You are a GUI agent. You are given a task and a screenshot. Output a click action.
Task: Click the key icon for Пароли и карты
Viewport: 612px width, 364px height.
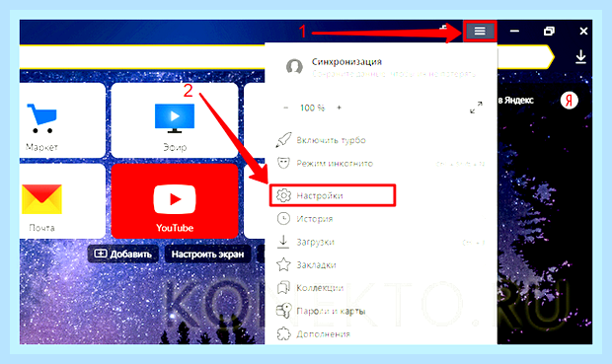[x=283, y=311]
